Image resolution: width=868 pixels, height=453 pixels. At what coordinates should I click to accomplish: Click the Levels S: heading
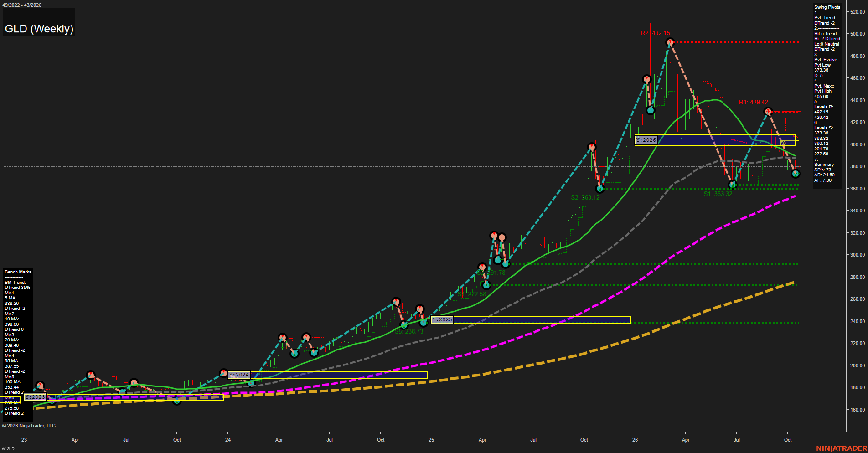point(823,128)
